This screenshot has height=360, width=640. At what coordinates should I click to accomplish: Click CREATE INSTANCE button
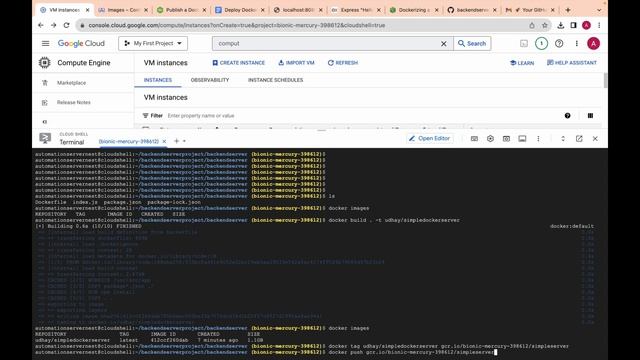239,63
